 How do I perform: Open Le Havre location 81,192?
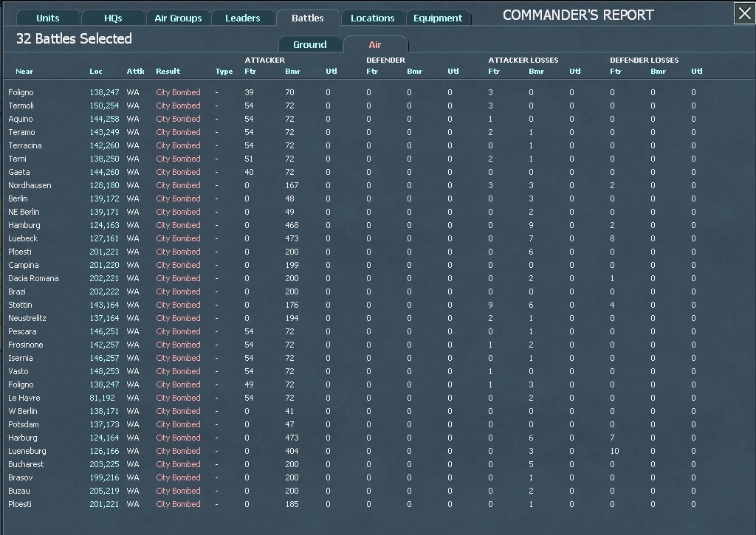[102, 398]
